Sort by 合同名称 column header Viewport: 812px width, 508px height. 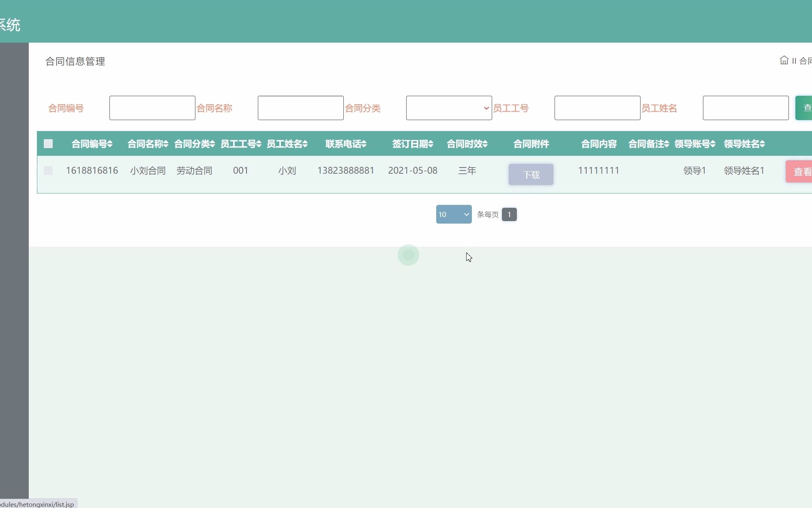(148, 144)
